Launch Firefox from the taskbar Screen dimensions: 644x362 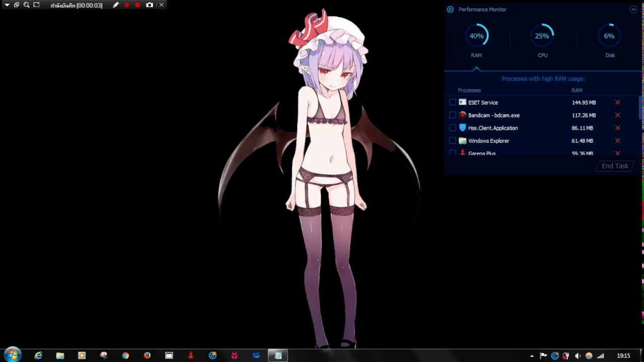pos(147,355)
